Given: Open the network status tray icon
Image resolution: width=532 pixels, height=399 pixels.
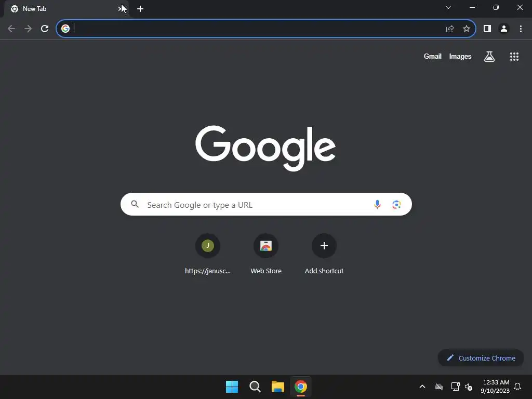Looking at the screenshot, I should (x=455, y=387).
